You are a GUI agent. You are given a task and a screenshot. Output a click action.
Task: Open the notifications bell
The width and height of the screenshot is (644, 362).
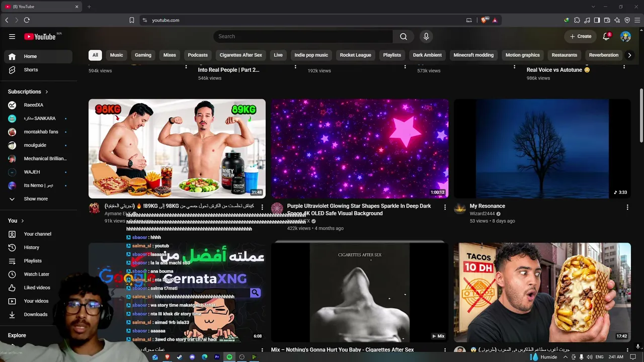coord(607,36)
